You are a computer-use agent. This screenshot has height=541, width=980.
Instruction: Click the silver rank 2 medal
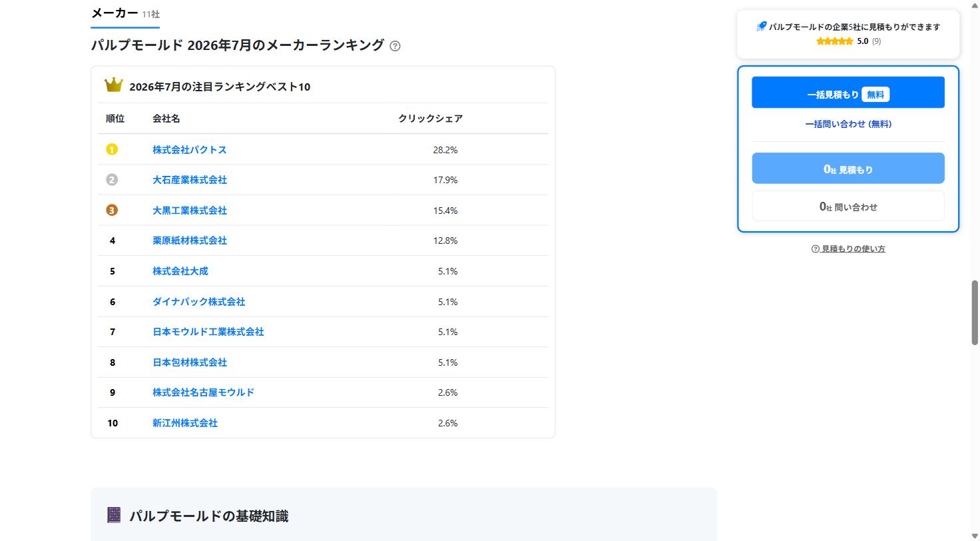tap(112, 180)
